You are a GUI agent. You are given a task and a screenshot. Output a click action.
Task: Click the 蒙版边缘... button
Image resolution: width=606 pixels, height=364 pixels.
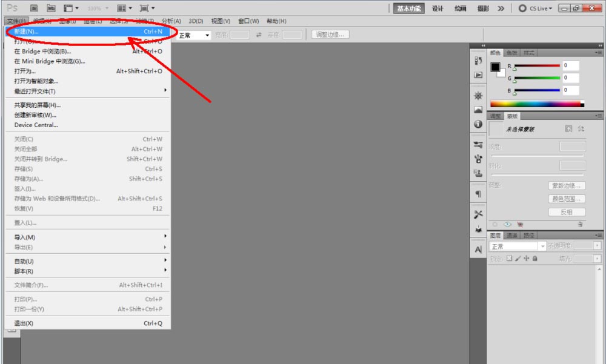click(567, 186)
